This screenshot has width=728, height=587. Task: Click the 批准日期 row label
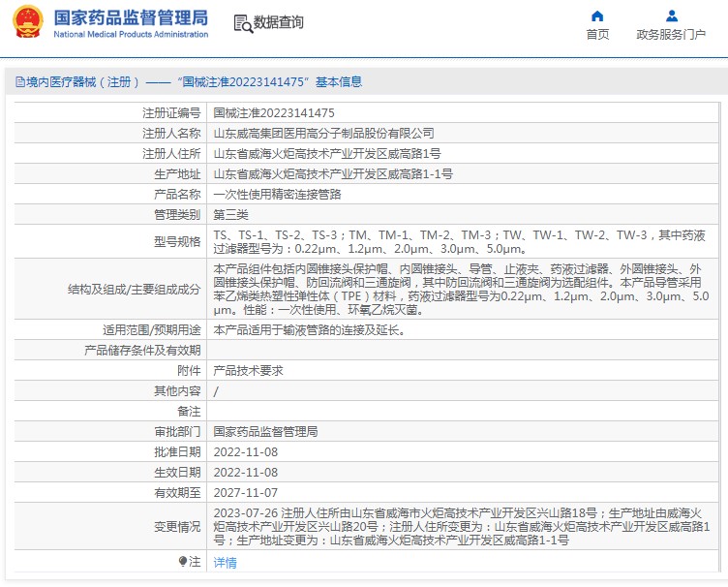177,451
